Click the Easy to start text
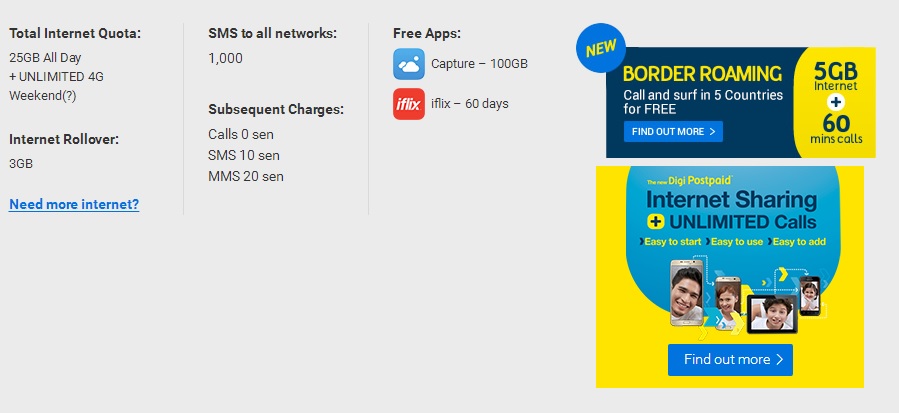This screenshot has width=899, height=413. point(671,241)
